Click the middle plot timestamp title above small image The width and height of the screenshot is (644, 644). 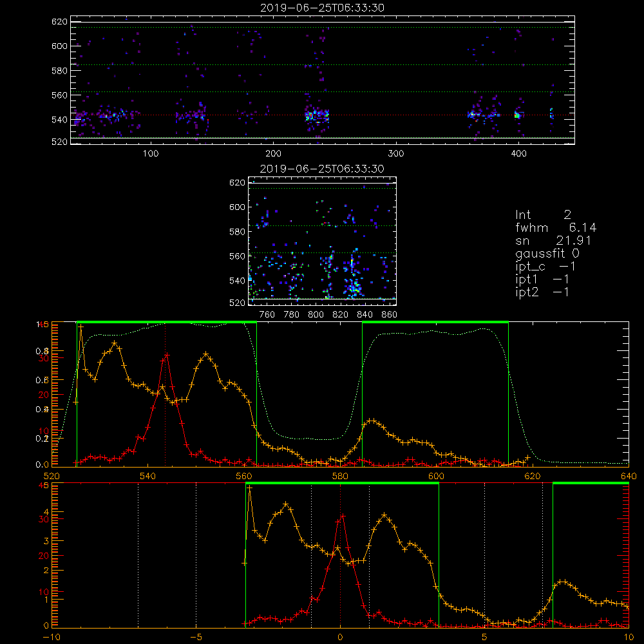[x=323, y=169]
